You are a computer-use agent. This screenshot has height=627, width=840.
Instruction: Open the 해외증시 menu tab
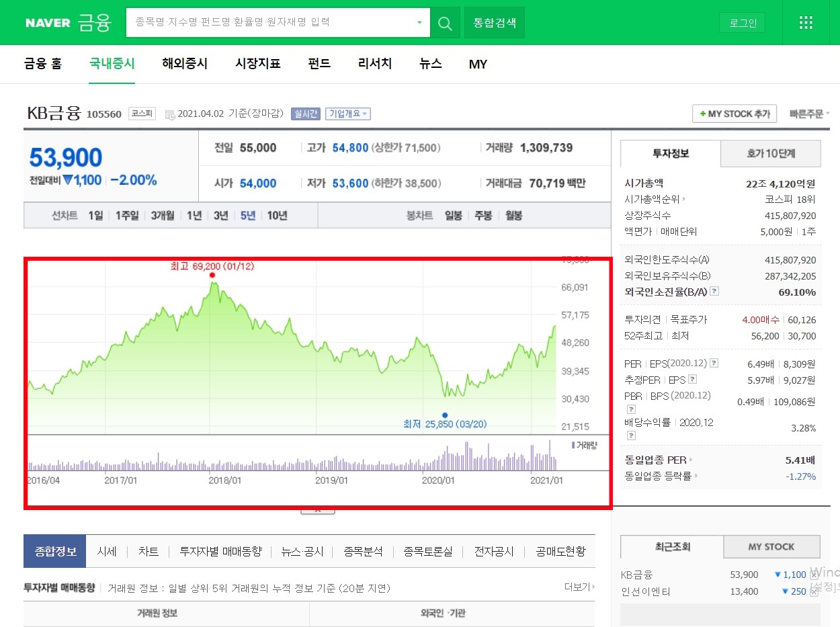point(185,65)
